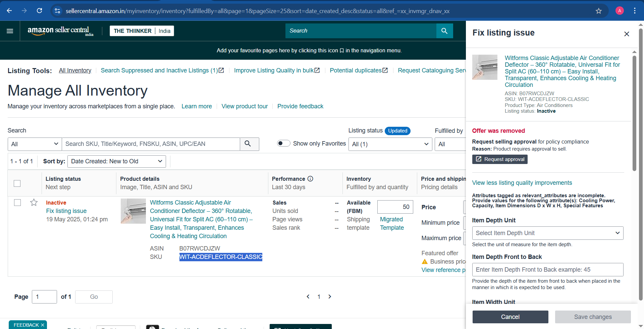
Task: Toggle Show only Favorites switch
Action: coord(283,143)
